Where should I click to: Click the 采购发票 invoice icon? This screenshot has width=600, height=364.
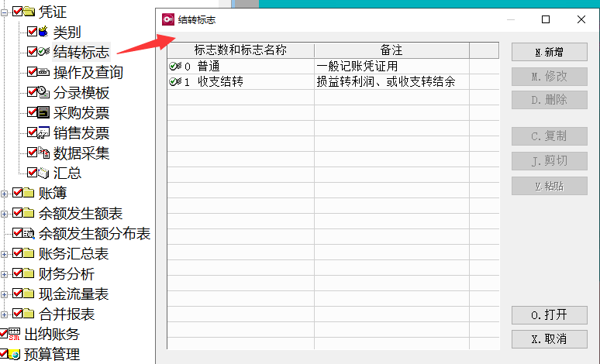tap(43, 112)
